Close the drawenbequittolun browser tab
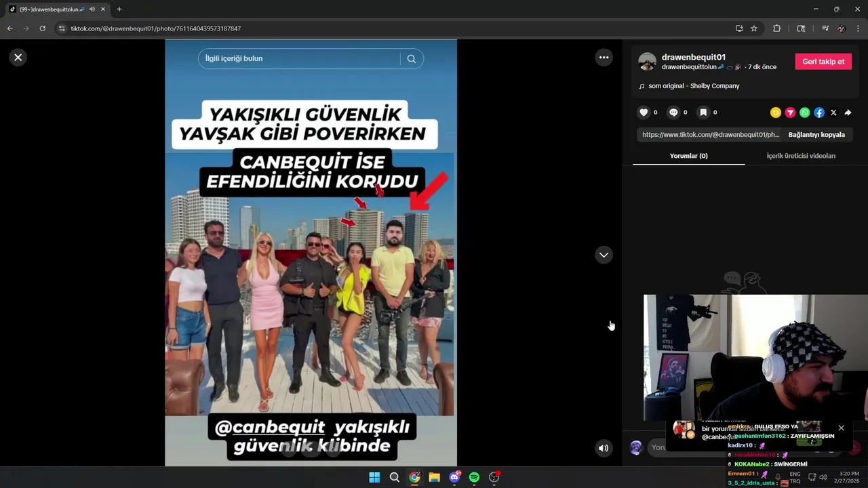The width and height of the screenshot is (868, 488). [x=103, y=9]
